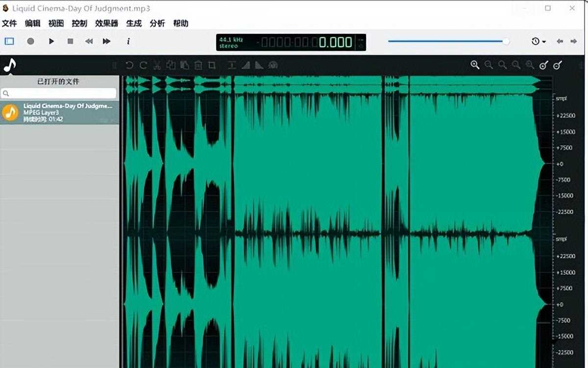Click the Crop selection icon
This screenshot has height=368, width=588.
[212, 65]
